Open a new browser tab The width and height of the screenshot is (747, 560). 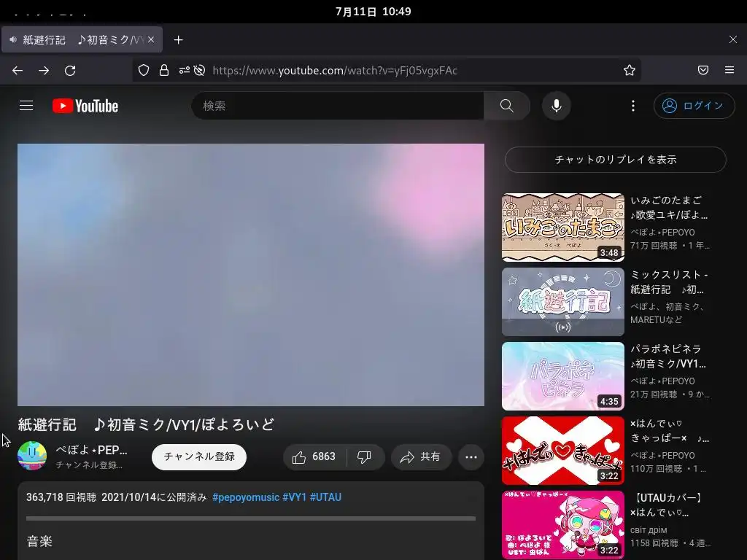(x=178, y=40)
